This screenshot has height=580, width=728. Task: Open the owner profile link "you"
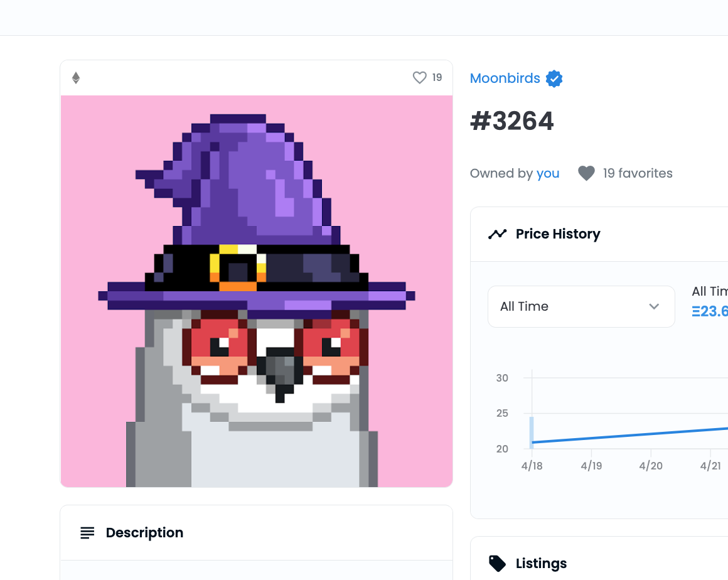pos(548,174)
